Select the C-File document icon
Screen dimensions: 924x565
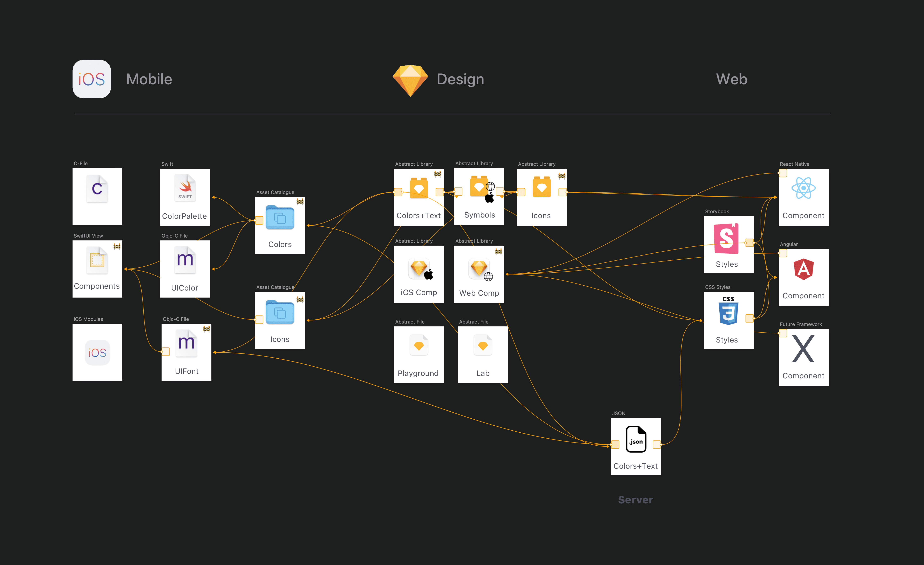coord(97,189)
